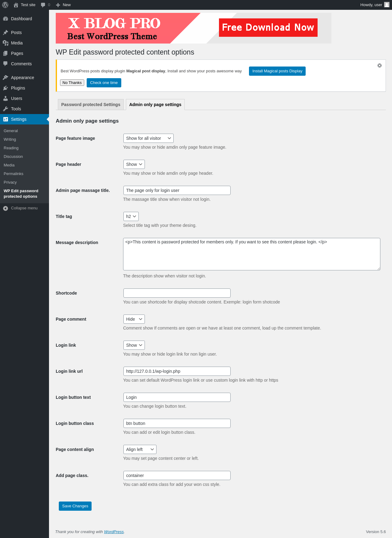Open Discussion settings submenu
Image resolution: width=392 pixels, height=538 pixels.
13,157
